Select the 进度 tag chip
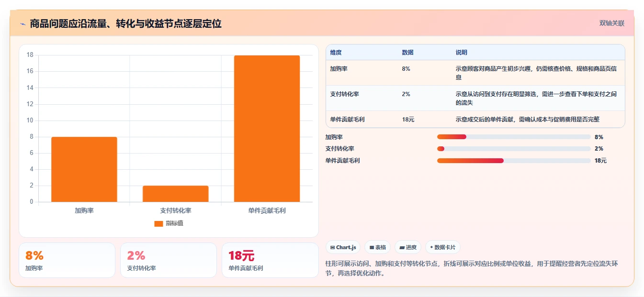 click(x=408, y=247)
